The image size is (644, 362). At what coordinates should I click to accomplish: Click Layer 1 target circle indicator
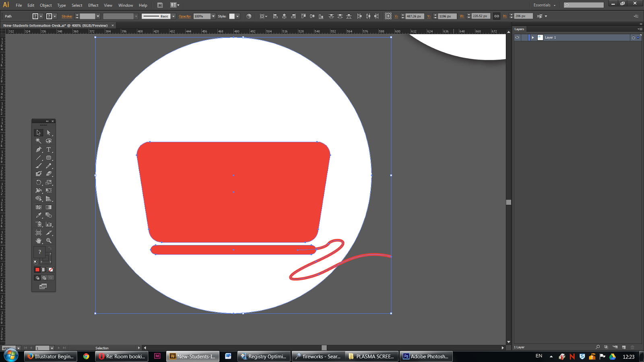coord(633,37)
